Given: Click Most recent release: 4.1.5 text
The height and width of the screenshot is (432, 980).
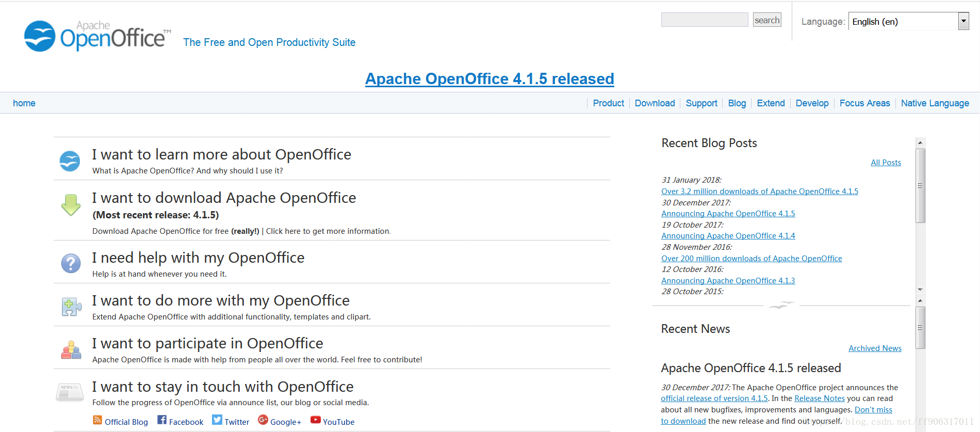Looking at the screenshot, I should coord(156,215).
